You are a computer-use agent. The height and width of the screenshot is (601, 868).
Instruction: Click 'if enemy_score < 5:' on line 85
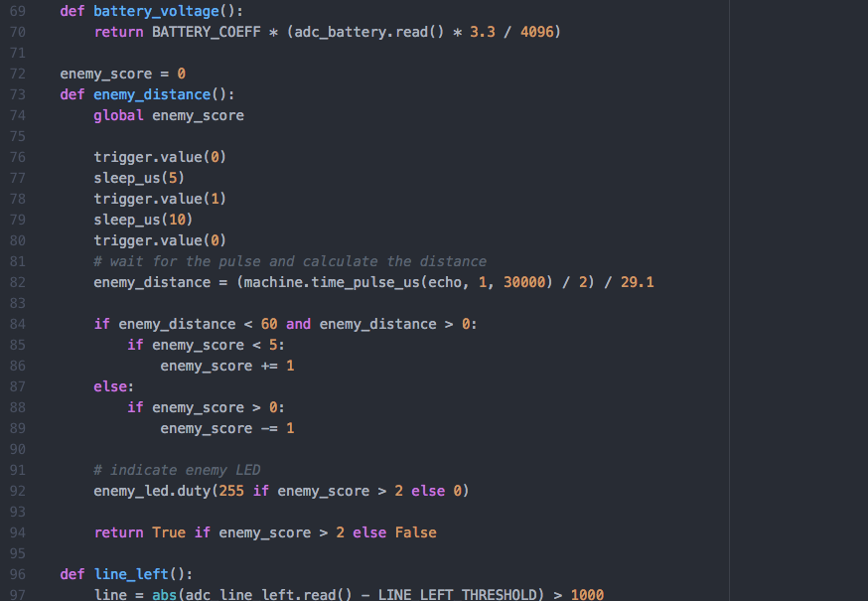tap(206, 345)
